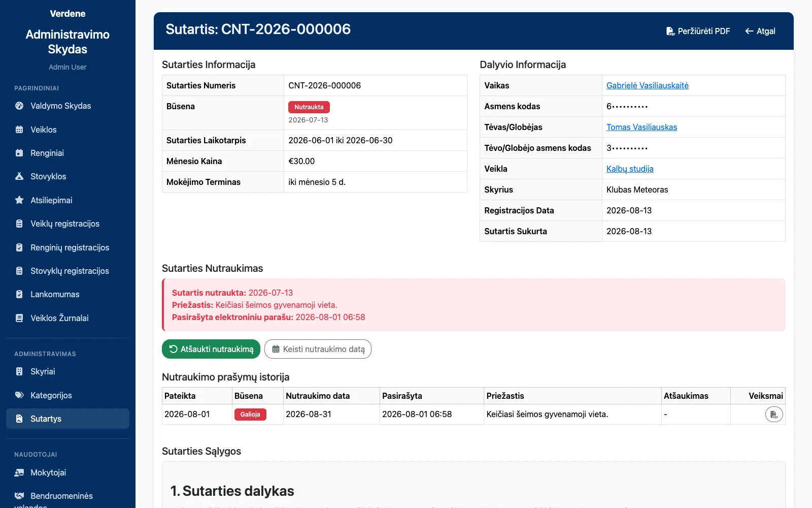This screenshot has height=508, width=812.
Task: Click the Renginiai icon in sidebar
Action: (x=19, y=153)
